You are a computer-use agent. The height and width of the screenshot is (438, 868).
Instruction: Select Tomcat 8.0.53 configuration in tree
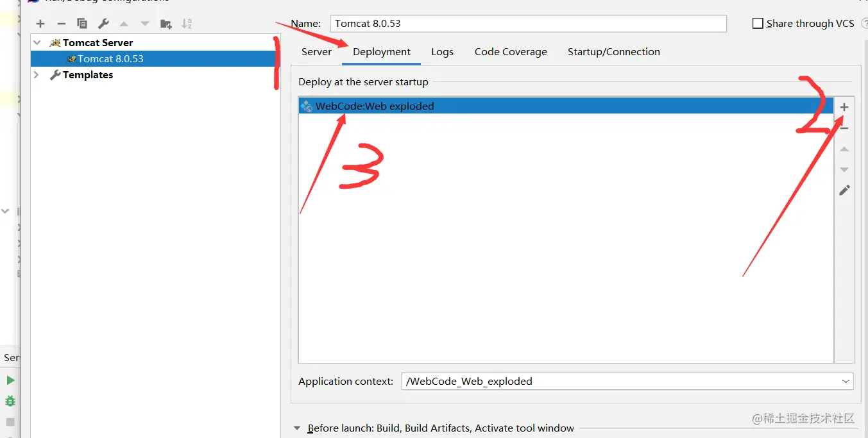(x=155, y=59)
